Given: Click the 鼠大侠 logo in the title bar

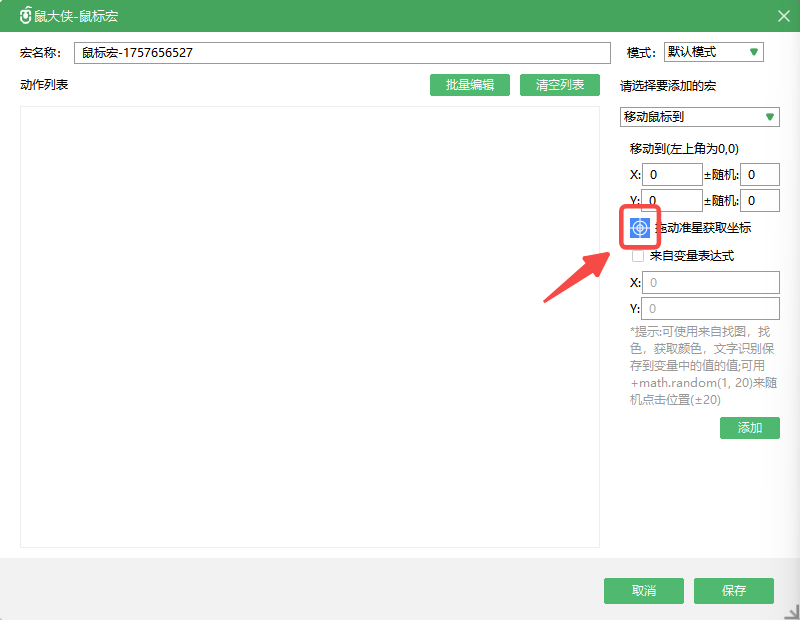Looking at the screenshot, I should (x=25, y=16).
